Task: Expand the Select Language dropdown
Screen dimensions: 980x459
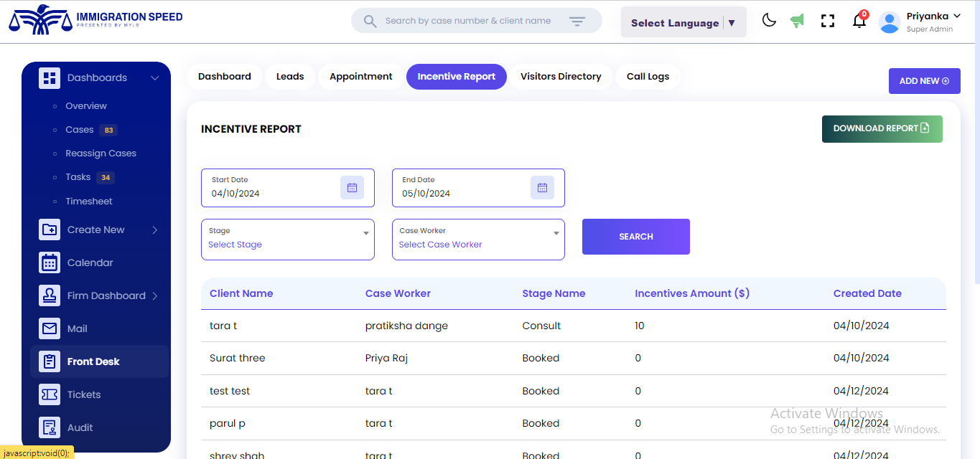Action: (682, 22)
